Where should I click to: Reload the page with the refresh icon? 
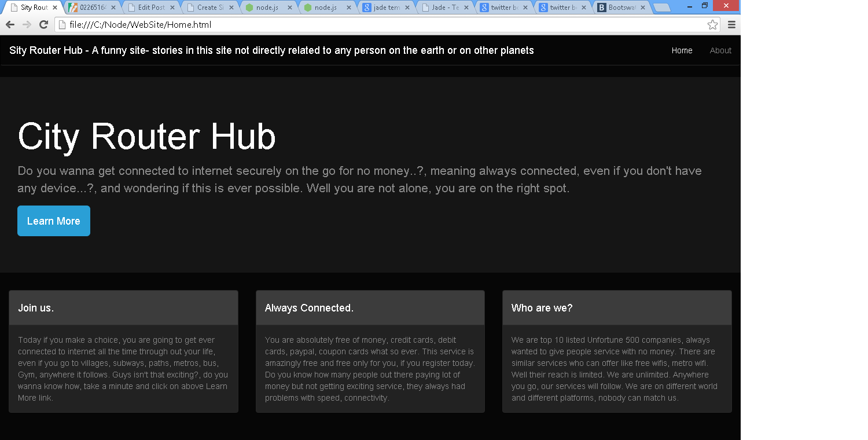click(x=43, y=25)
